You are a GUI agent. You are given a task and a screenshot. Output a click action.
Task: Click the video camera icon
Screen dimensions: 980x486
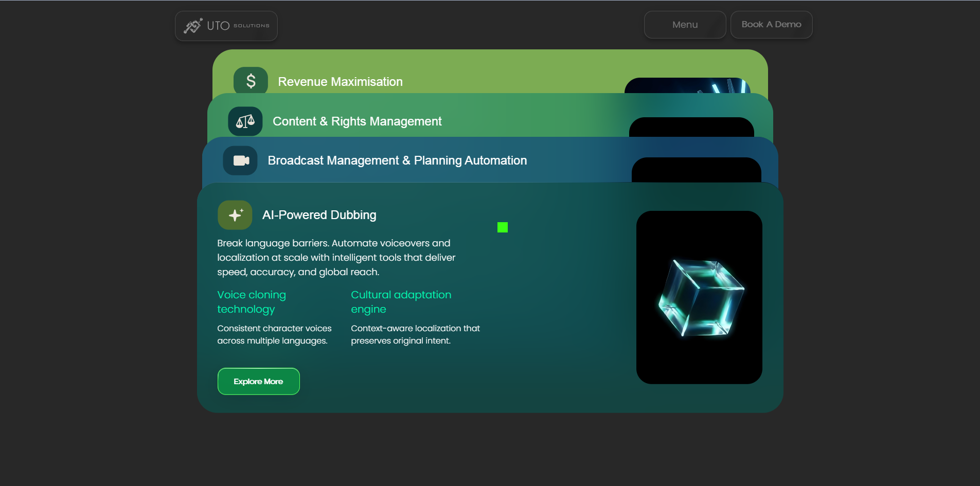pyautogui.click(x=240, y=160)
